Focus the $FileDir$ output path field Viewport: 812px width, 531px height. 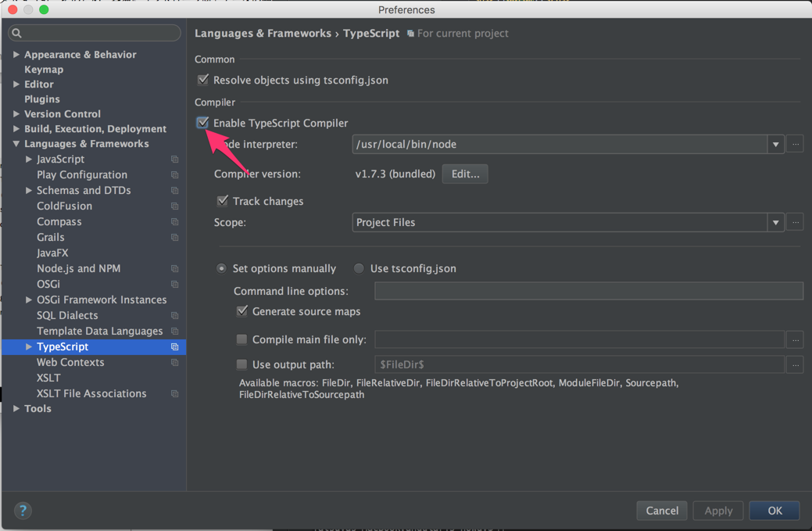pos(579,364)
